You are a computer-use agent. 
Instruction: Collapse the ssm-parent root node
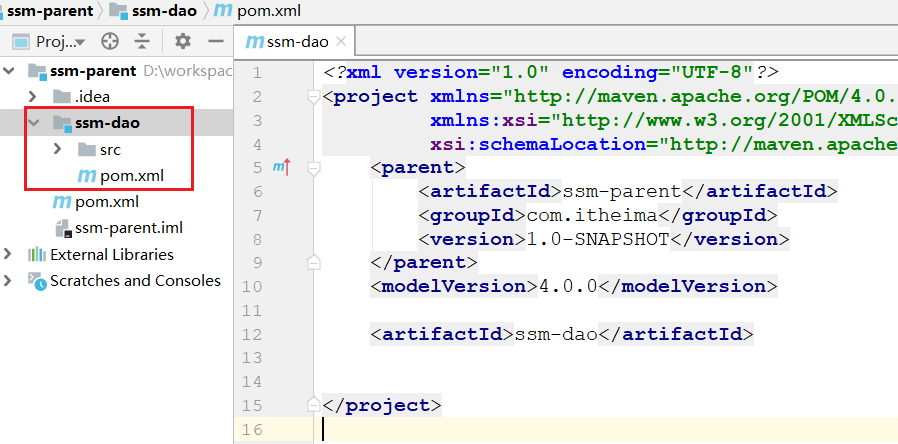[10, 71]
